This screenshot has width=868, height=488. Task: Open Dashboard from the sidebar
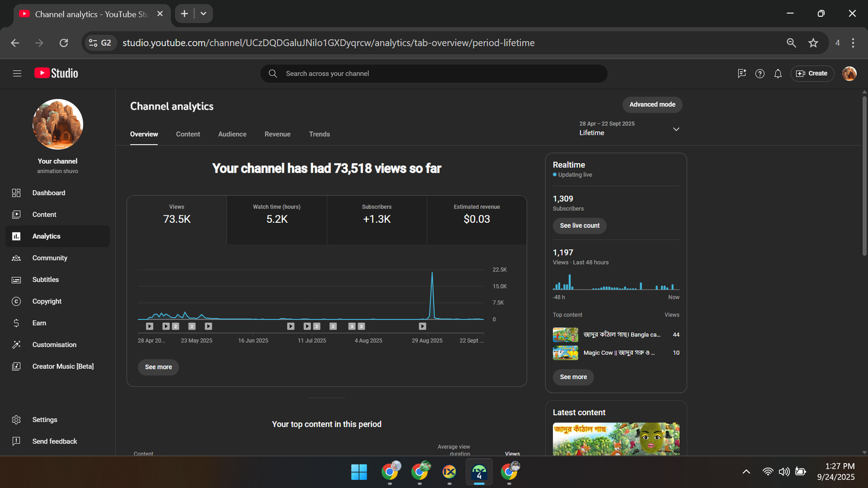tap(48, 193)
